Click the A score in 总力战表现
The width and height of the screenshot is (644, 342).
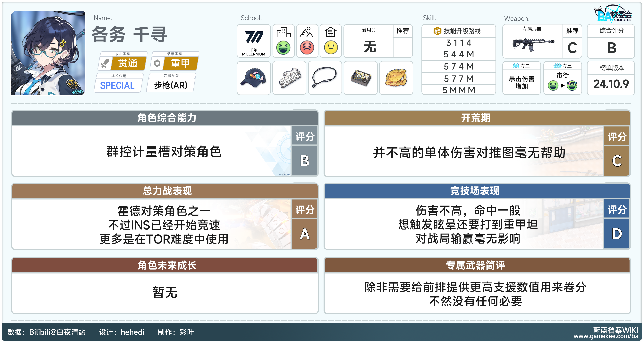(x=304, y=234)
